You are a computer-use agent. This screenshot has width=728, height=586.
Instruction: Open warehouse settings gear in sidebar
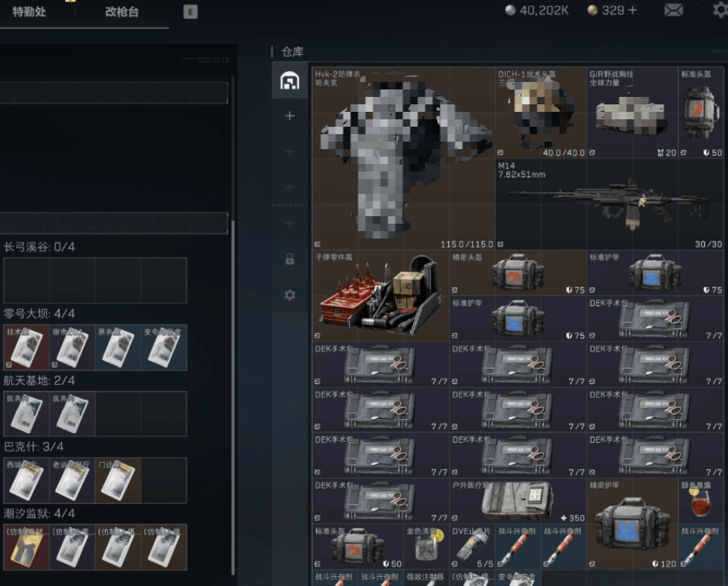pos(289,295)
